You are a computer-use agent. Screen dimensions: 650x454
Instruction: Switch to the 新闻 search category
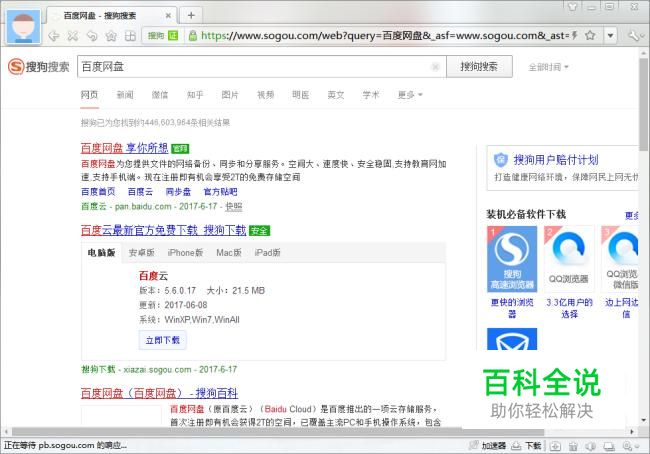125,95
